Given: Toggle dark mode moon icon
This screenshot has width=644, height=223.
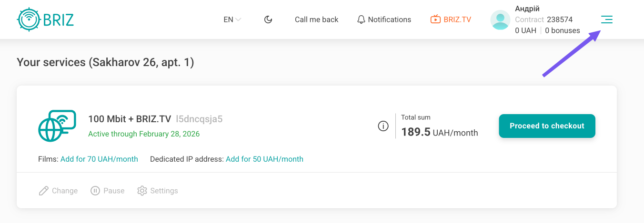Looking at the screenshot, I should pyautogui.click(x=268, y=19).
